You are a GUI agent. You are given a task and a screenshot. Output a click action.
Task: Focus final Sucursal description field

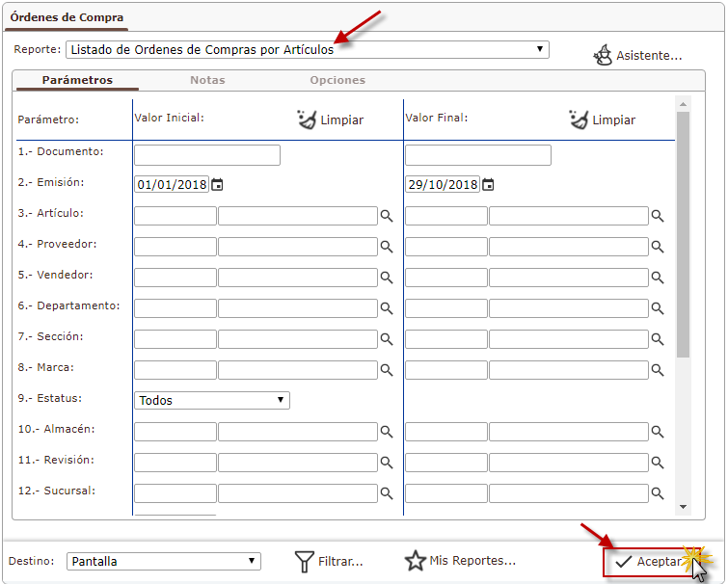(569, 493)
